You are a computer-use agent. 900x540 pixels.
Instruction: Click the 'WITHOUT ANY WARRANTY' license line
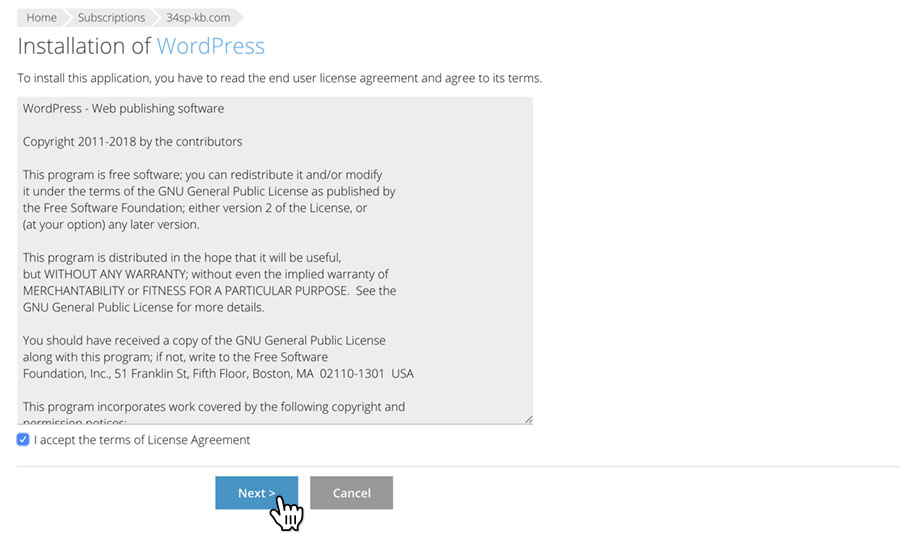(x=205, y=274)
